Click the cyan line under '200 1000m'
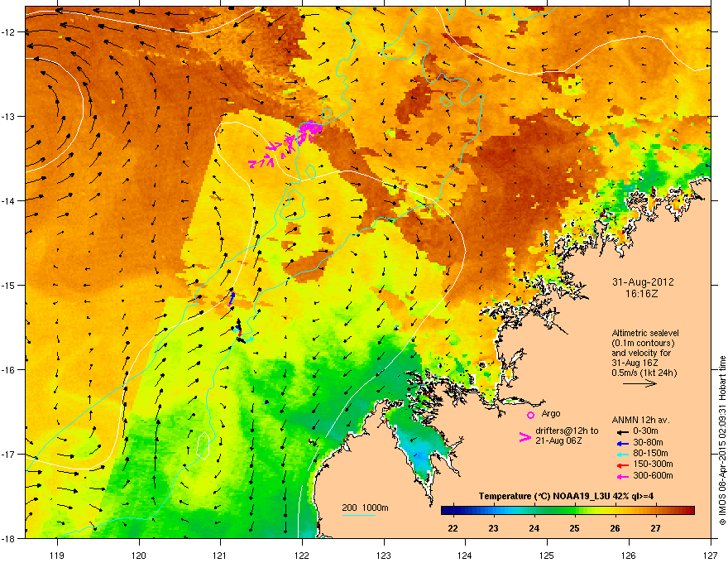Image resolution: width=728 pixels, height=563 pixels. [x=358, y=515]
